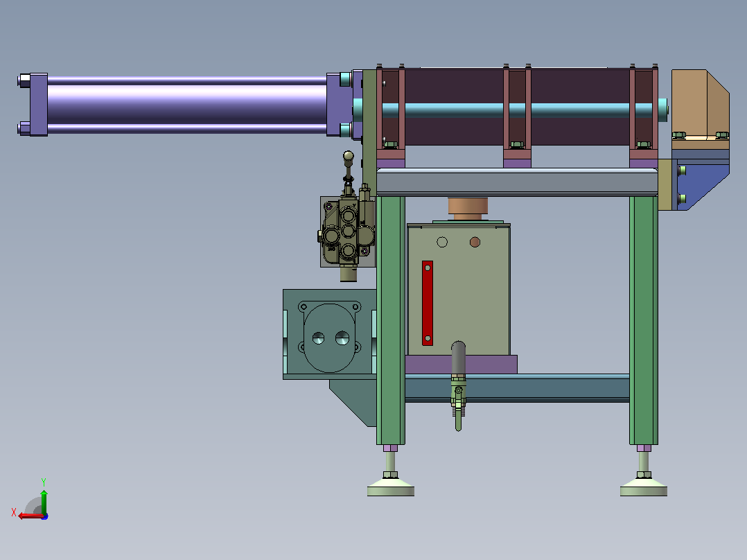Select the oval pump mounting flange
This screenshot has height=560, width=747.
pos(330,337)
